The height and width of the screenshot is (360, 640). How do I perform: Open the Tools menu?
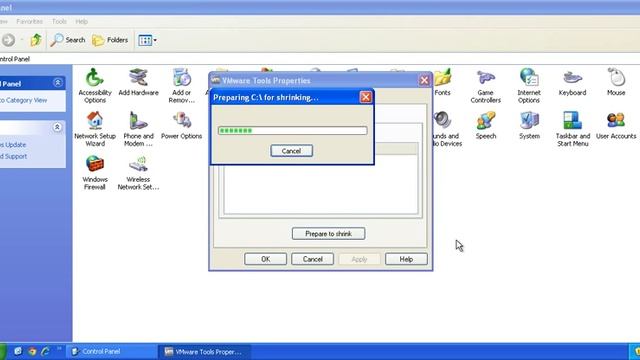(x=59, y=21)
